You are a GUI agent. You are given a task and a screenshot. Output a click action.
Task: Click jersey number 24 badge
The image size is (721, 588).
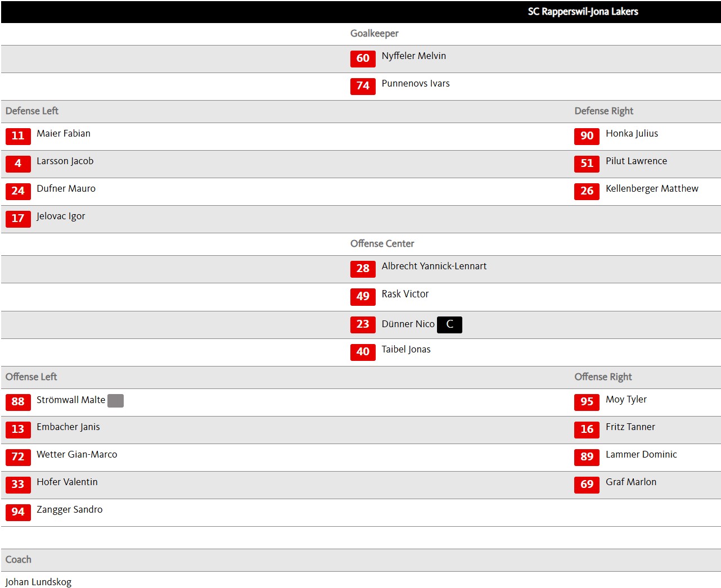pyautogui.click(x=18, y=191)
